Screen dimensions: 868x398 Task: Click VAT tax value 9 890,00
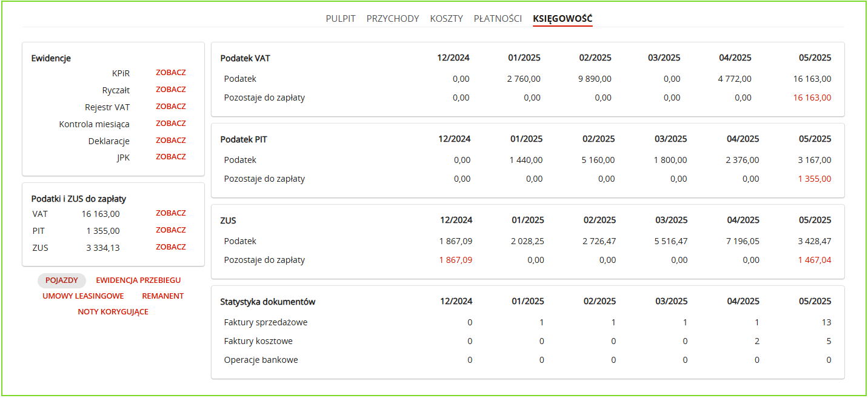pos(595,79)
